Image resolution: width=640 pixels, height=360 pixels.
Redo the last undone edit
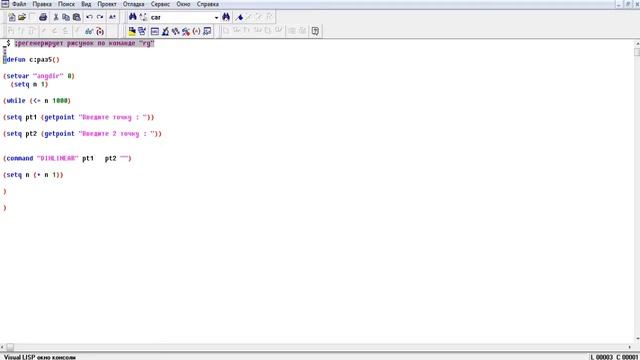click(100, 17)
